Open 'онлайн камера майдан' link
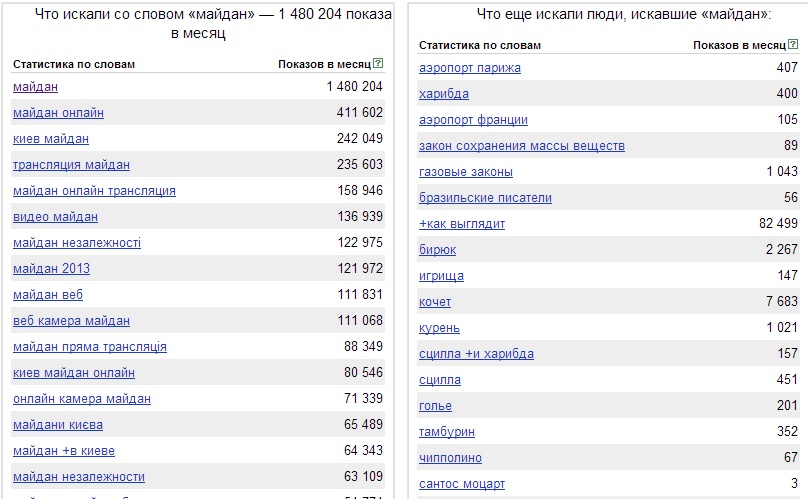Screen dimensions: 808x499 [x=82, y=399]
